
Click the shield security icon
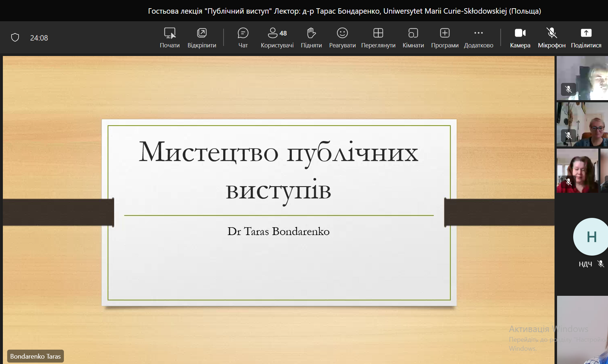point(15,38)
